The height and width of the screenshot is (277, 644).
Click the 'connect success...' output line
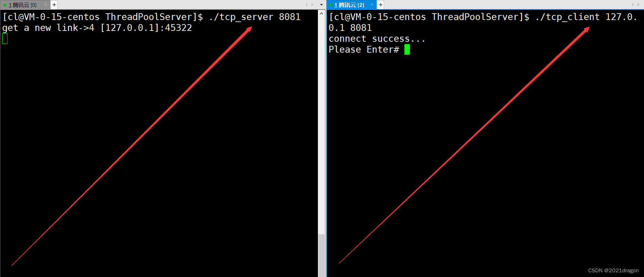(x=377, y=39)
